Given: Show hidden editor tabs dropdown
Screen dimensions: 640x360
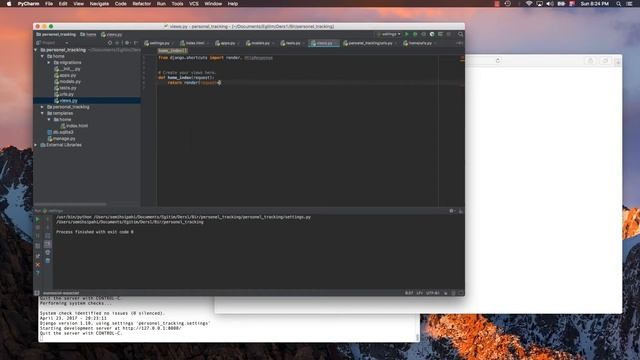Looking at the screenshot, I should coord(460,43).
